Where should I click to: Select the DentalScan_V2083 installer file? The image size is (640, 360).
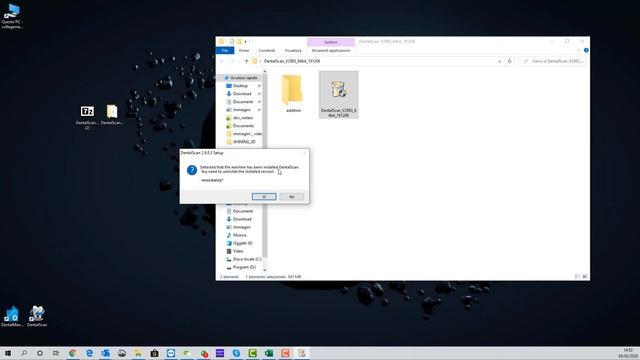(338, 95)
